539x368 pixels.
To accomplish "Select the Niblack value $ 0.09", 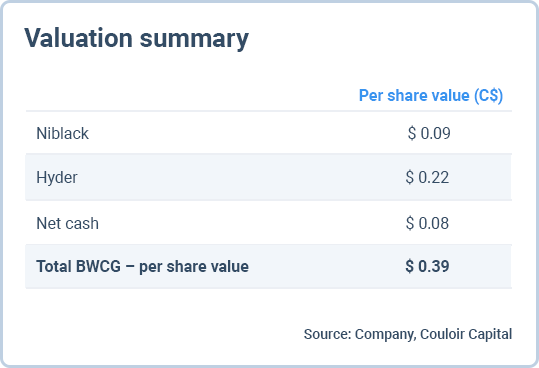I will coord(429,133).
